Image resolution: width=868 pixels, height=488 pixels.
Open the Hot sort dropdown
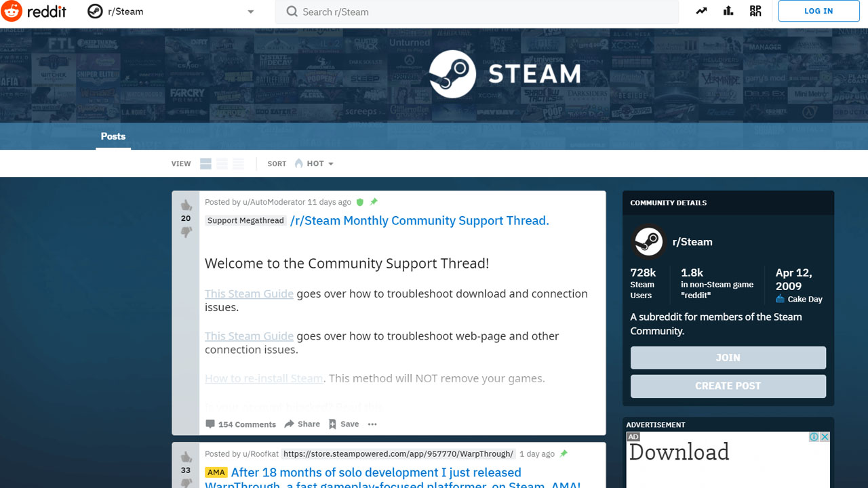click(315, 164)
